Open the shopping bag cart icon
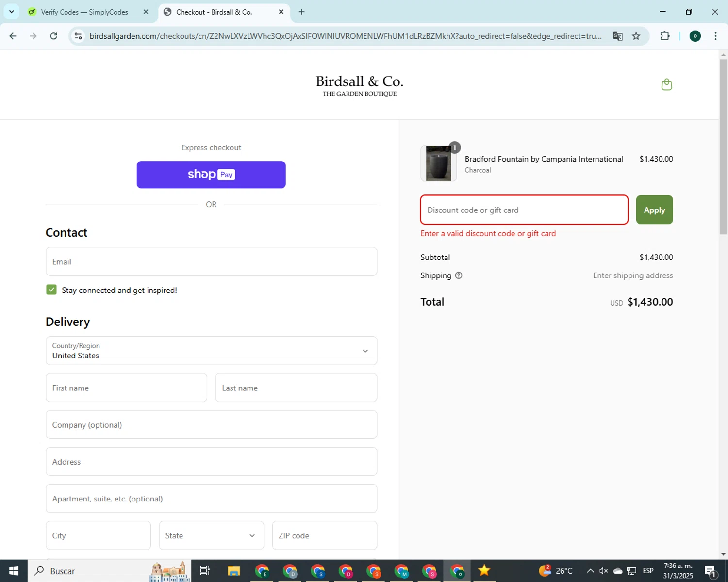This screenshot has height=582, width=728. [x=667, y=85]
